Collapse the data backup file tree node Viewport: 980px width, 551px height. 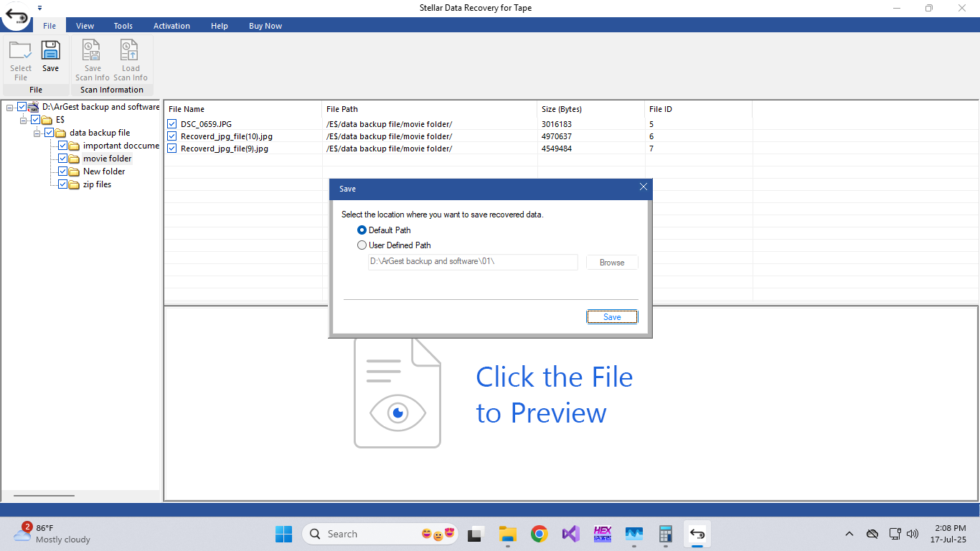tap(37, 133)
